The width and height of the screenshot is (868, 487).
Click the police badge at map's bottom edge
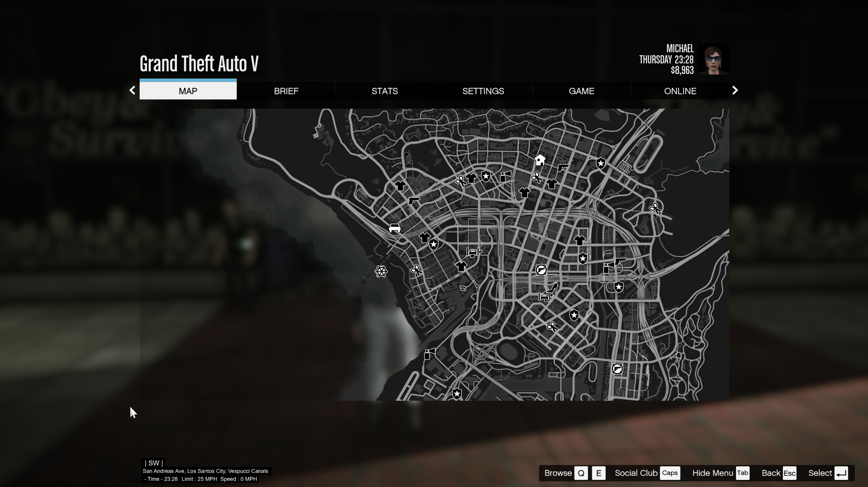coord(457,393)
